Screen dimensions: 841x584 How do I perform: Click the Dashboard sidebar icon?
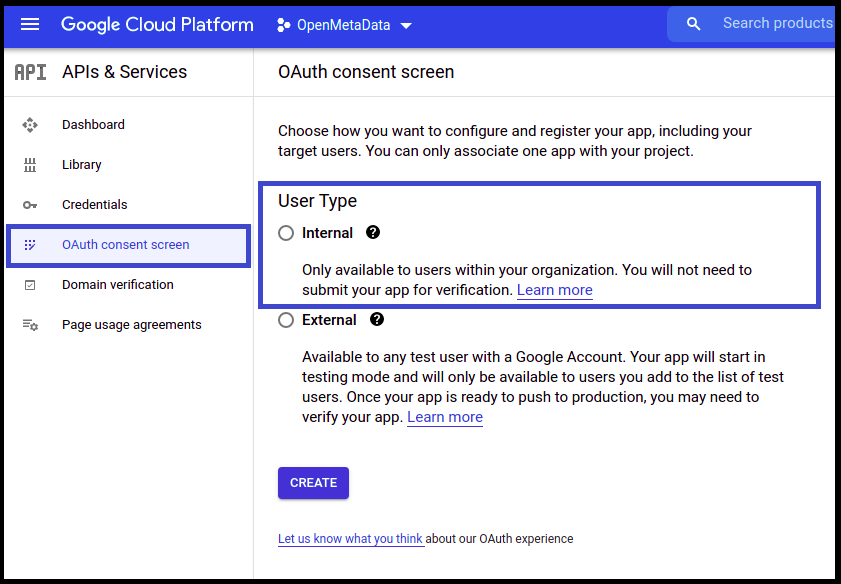pyautogui.click(x=30, y=125)
